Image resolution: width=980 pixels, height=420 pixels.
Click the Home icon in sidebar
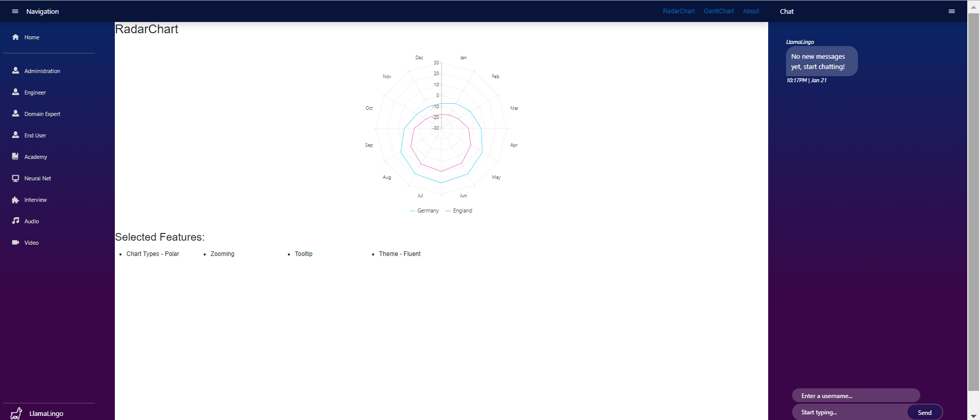[x=15, y=37]
